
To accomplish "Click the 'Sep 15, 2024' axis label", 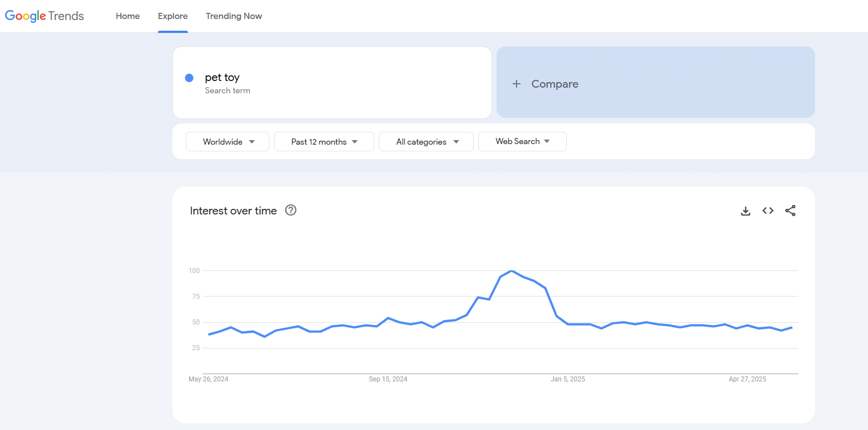I will coord(388,379).
